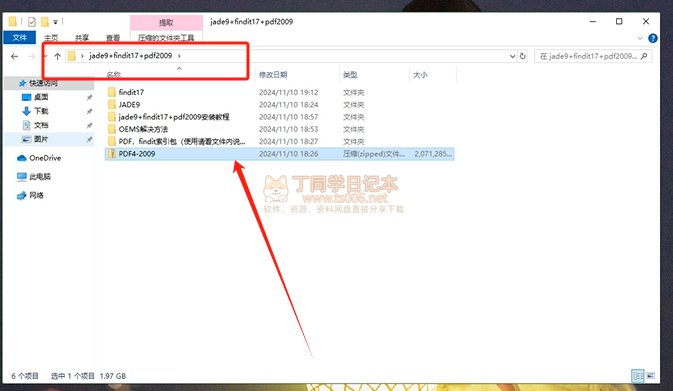The width and height of the screenshot is (673, 391).
Task: Go up one folder level
Action: click(x=57, y=56)
